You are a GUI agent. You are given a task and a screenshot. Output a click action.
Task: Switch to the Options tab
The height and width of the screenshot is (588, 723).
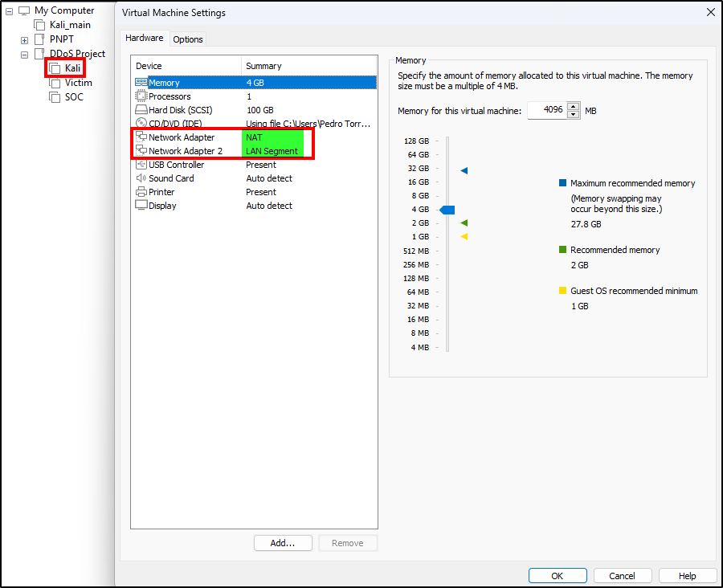[188, 39]
